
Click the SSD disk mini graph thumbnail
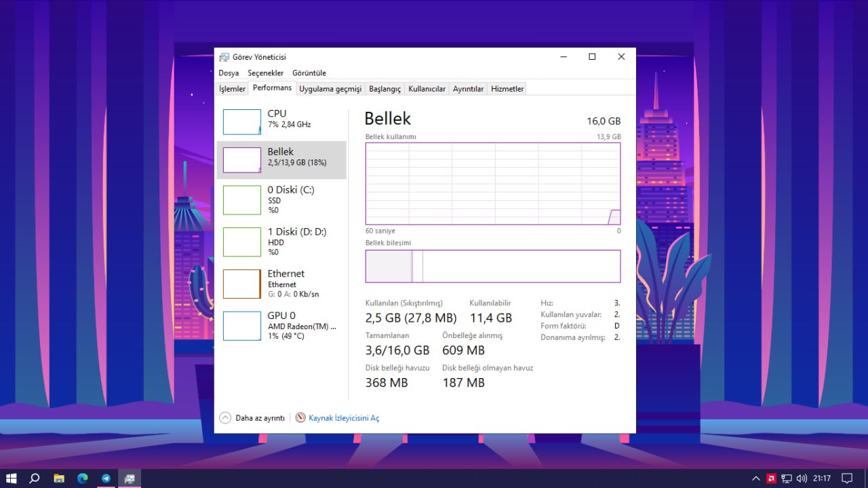click(242, 200)
